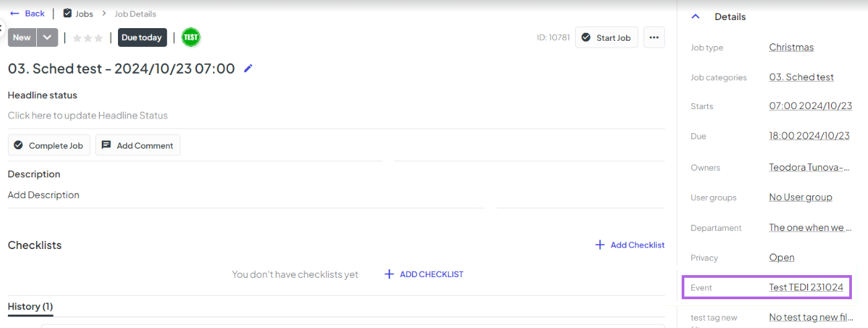Screen dimensions: 868x328
Task: Click the plus icon beside ADD CHECKLIST
Action: click(389, 274)
